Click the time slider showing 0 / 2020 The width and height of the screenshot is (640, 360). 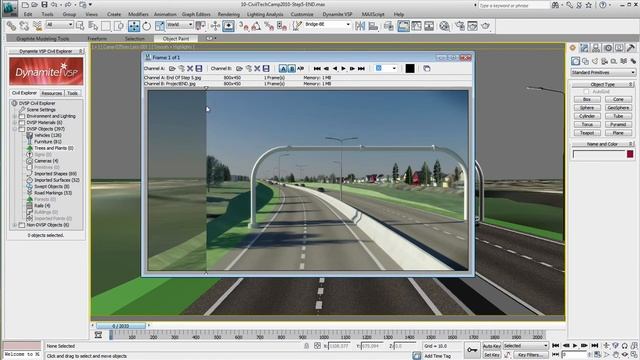(121, 326)
